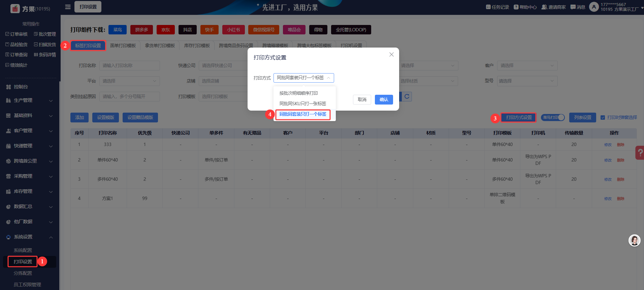This screenshot has width=644, height=290.
Task: Expand 跨境首公里 sidebar menu
Action: (x=30, y=161)
